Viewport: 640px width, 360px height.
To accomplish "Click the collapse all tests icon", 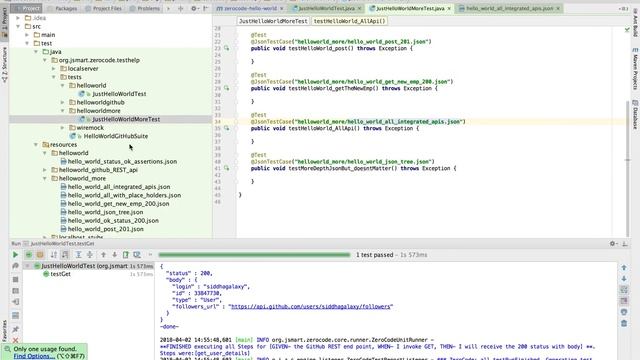I will (x=90, y=255).
